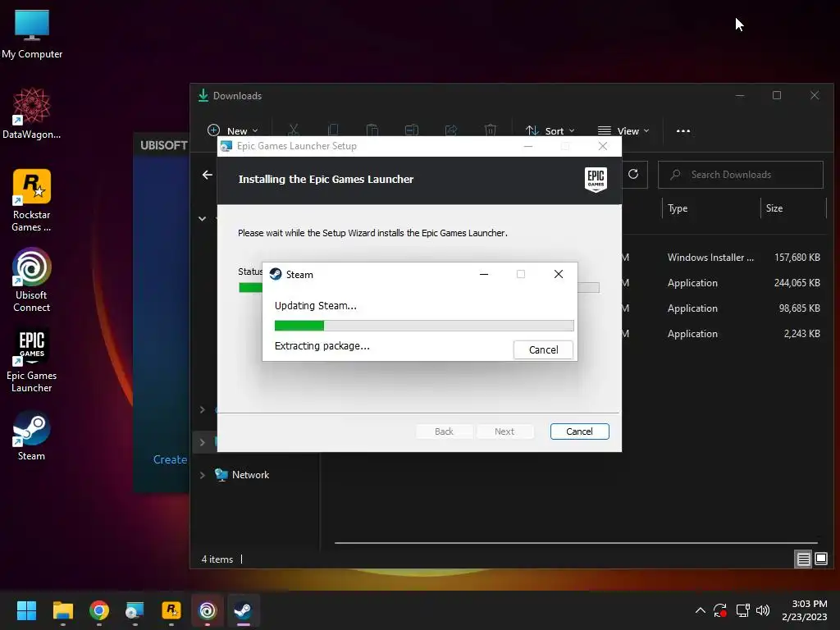Open the See more options menu
This screenshot has height=630, width=840.
[683, 130]
